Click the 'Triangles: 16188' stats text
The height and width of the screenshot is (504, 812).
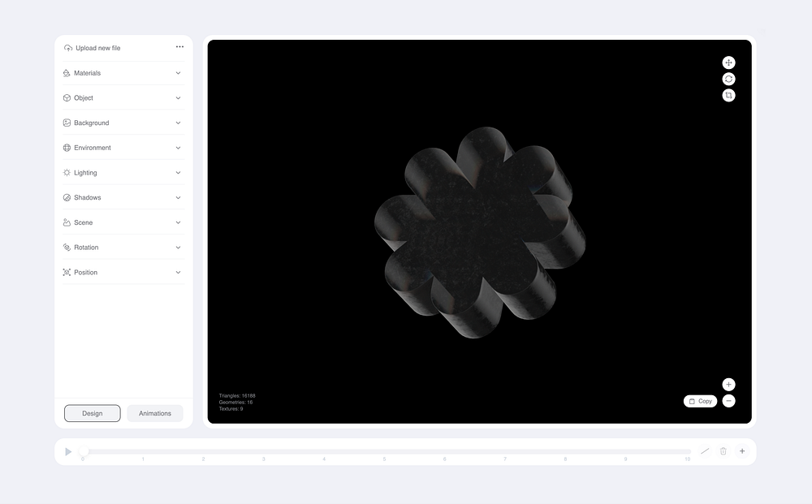[x=237, y=396]
